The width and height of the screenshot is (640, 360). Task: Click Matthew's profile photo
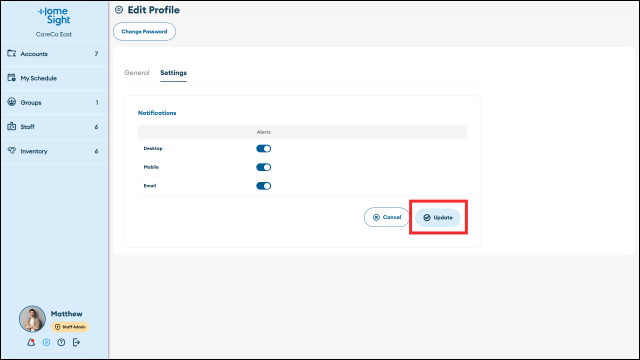(32, 319)
